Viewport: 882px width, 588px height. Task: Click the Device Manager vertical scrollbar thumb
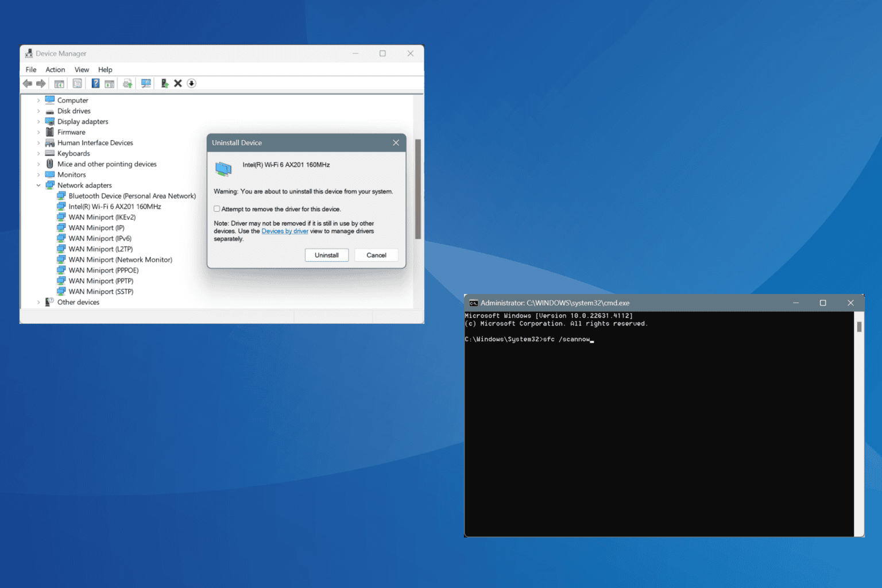(x=418, y=189)
